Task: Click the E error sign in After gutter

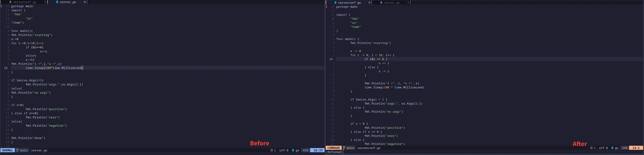Action: pos(327,7)
